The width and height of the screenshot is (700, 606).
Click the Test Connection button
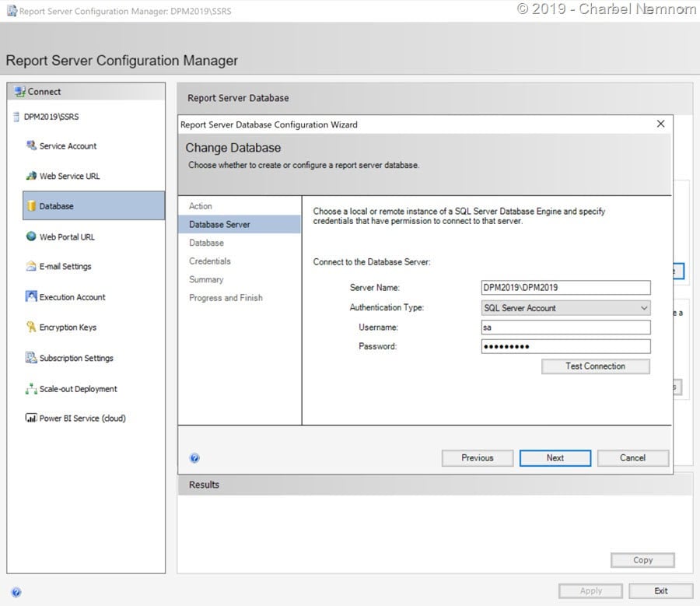(596, 366)
